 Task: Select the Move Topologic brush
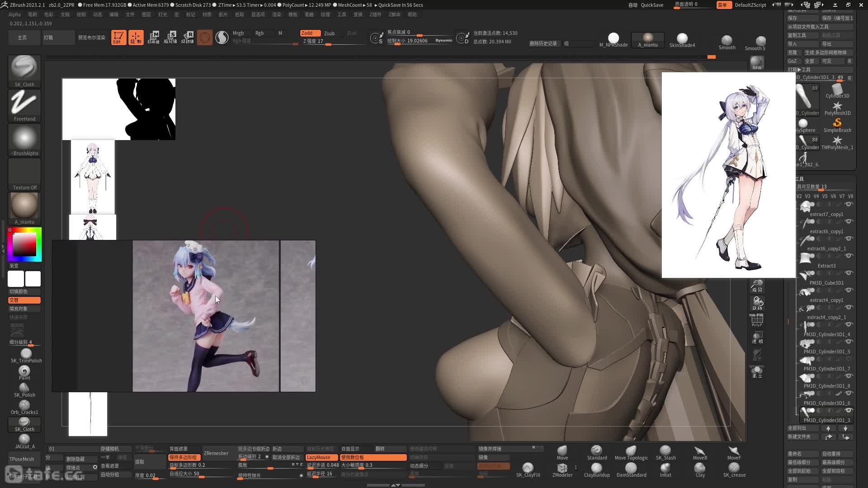click(631, 453)
